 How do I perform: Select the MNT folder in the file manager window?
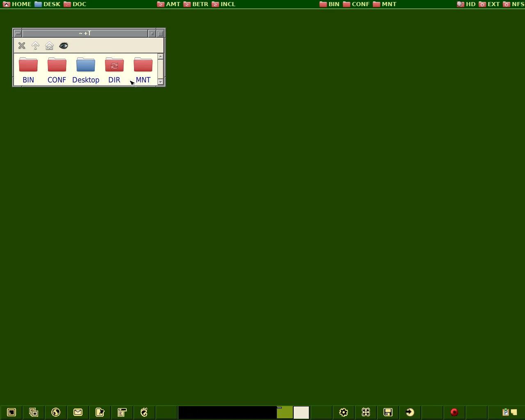[x=143, y=71]
